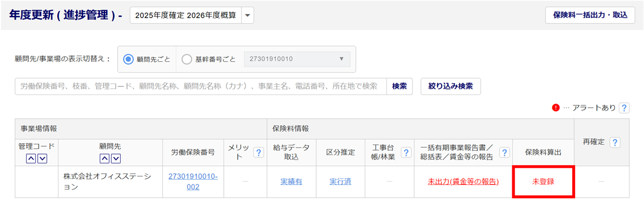Click the 絞り込み検索 button
This screenshot has height=206, width=644.
click(x=450, y=86)
